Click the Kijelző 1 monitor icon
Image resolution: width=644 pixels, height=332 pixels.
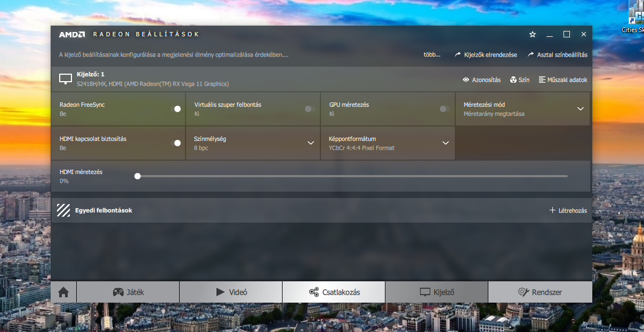[x=66, y=79]
